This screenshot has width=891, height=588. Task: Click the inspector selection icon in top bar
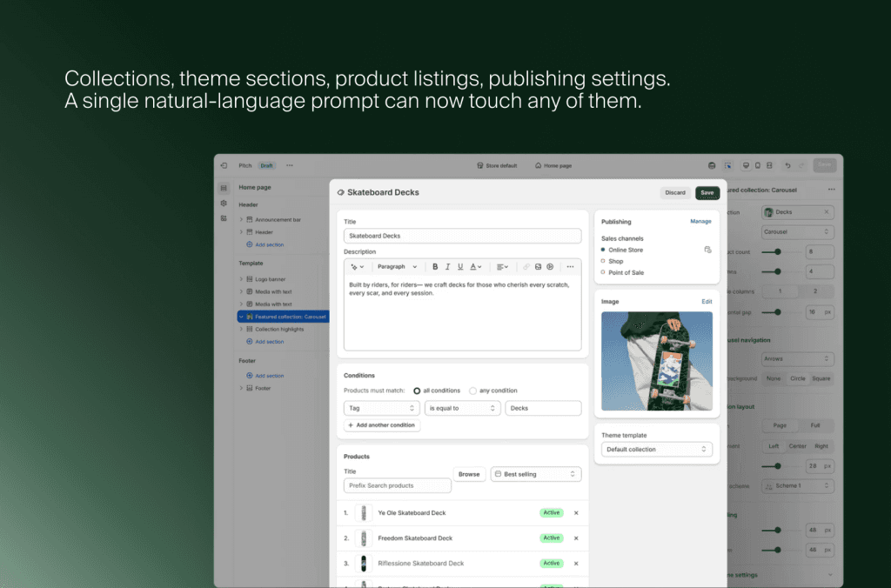(728, 165)
